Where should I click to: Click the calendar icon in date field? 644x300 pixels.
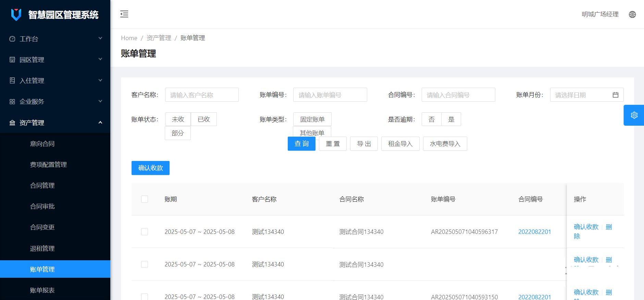click(x=615, y=95)
